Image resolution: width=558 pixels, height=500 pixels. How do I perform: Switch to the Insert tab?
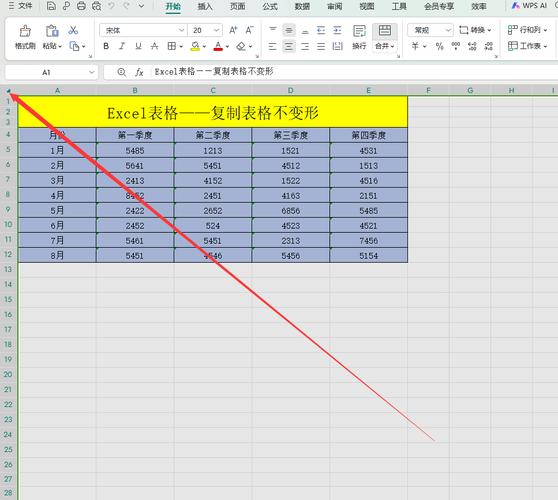tap(205, 6)
